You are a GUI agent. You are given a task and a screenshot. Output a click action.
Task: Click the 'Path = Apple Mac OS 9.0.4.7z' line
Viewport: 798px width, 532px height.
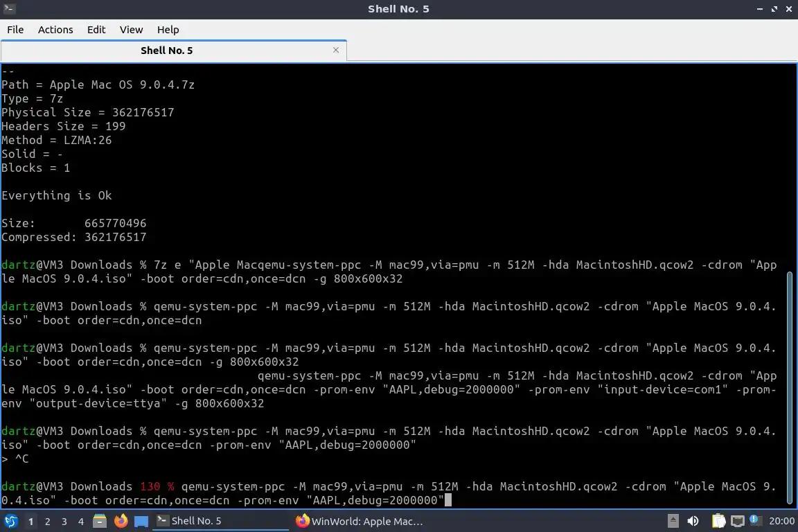pyautogui.click(x=98, y=85)
